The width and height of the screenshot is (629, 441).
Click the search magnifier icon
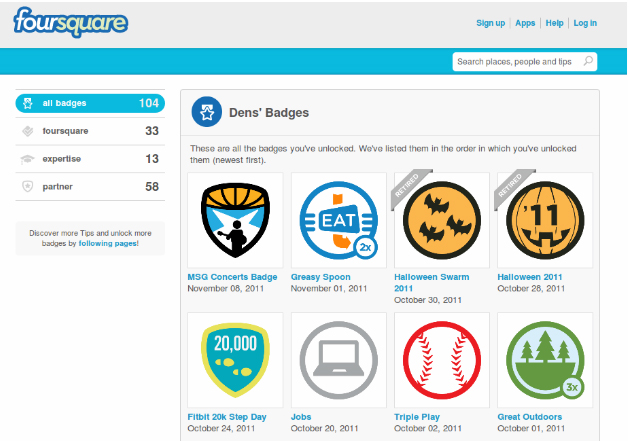click(x=588, y=61)
